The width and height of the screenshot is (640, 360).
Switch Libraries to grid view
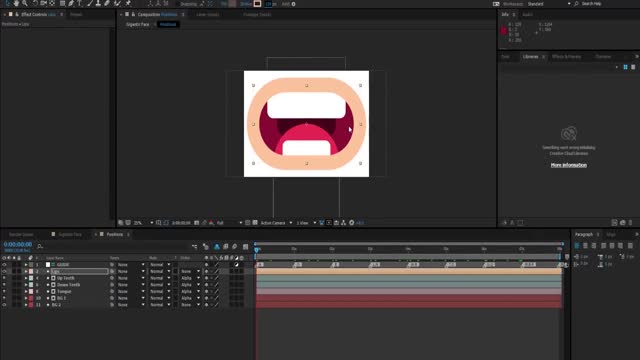(x=625, y=67)
